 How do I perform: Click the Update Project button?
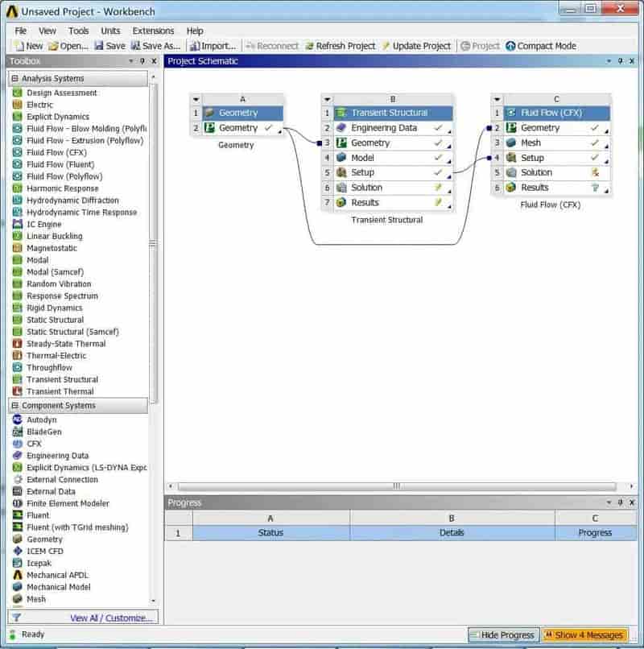click(416, 46)
